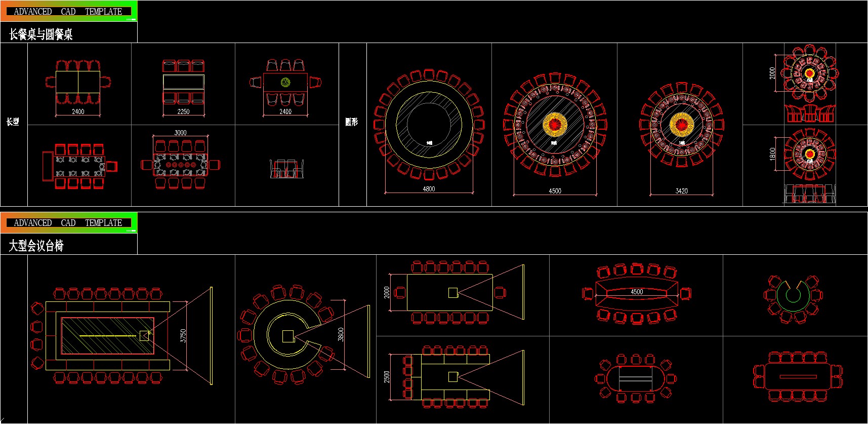Select the 圆形 row label
Screen dimensions: 868x424
click(352, 122)
